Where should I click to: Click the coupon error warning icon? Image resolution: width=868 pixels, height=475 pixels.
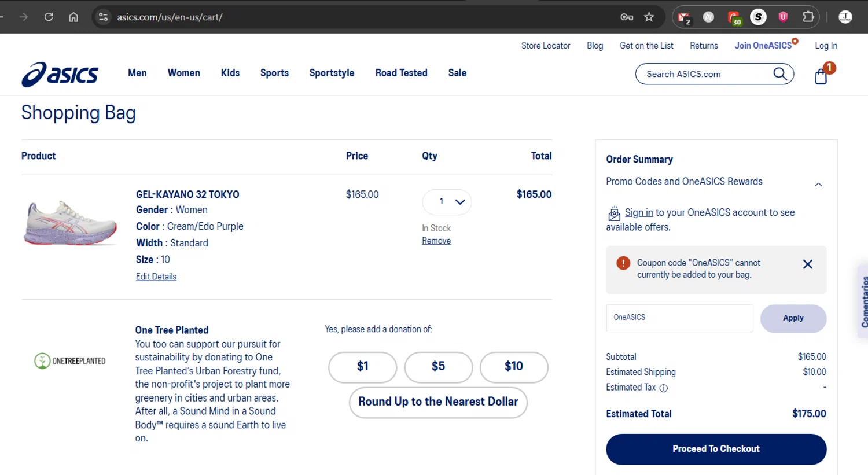(x=623, y=263)
